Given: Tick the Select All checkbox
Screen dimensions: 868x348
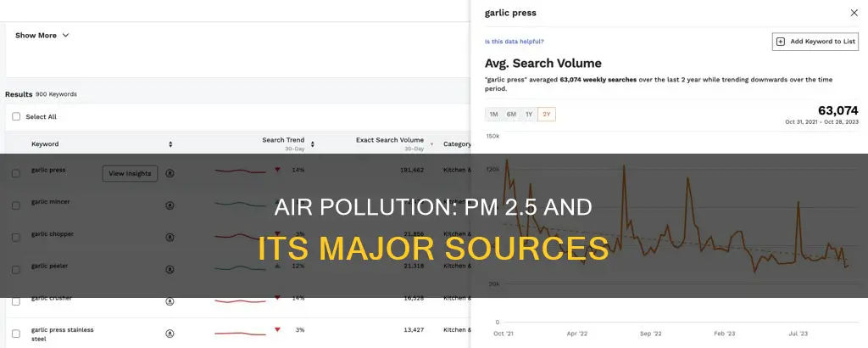Looking at the screenshot, I should tap(16, 117).
